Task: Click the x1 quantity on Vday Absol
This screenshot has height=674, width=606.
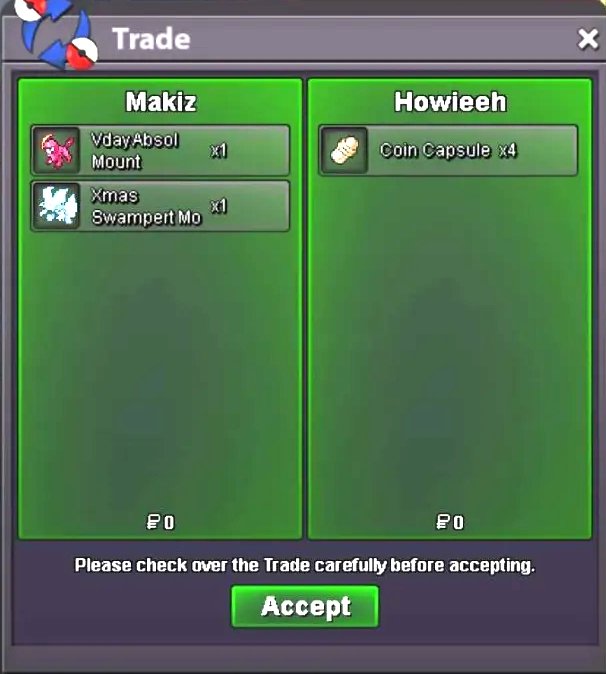Action: click(x=218, y=150)
